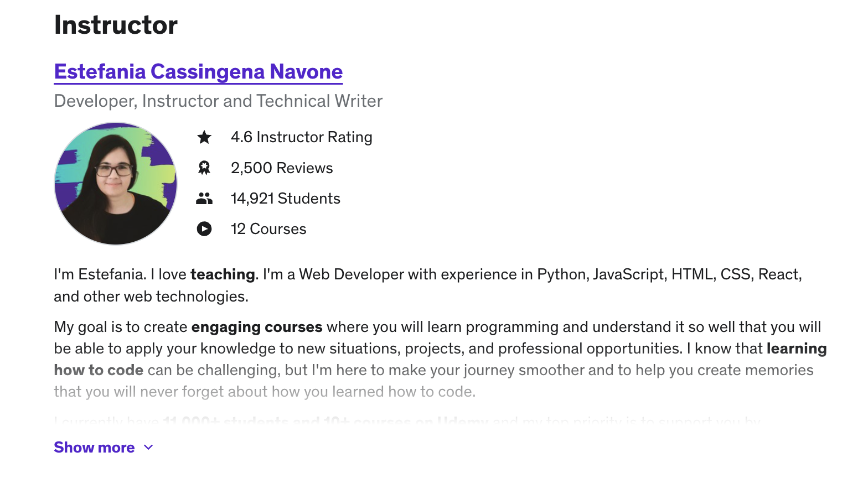Click the award ribbon icon beside Reviews
The width and height of the screenshot is (868, 499).
(204, 168)
